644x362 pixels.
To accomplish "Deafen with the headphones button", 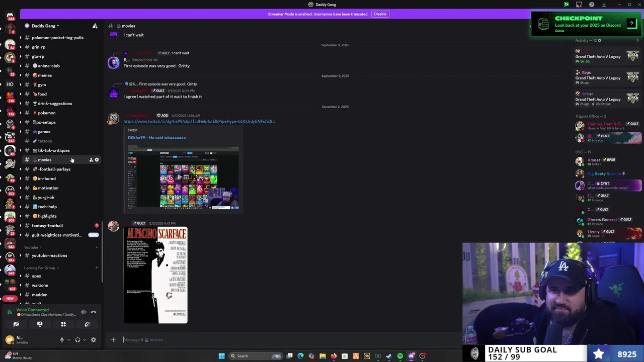I will tap(77, 340).
